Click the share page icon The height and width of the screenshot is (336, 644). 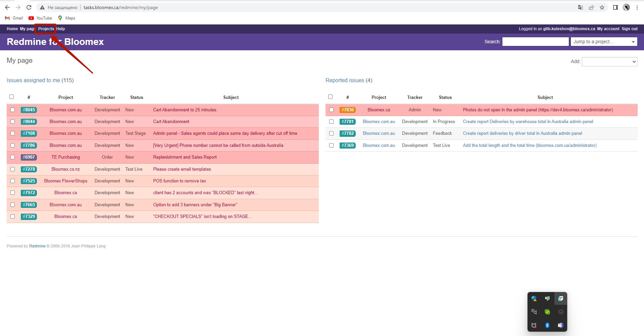pos(591,7)
